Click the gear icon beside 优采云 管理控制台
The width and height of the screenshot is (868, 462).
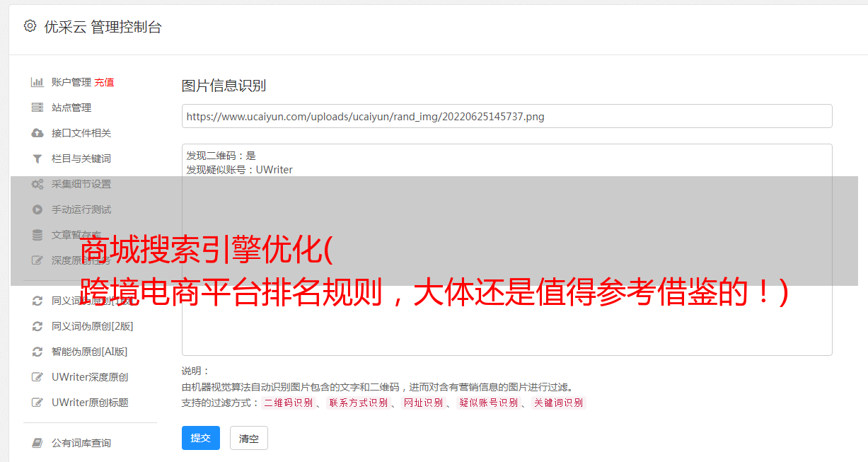30,26
